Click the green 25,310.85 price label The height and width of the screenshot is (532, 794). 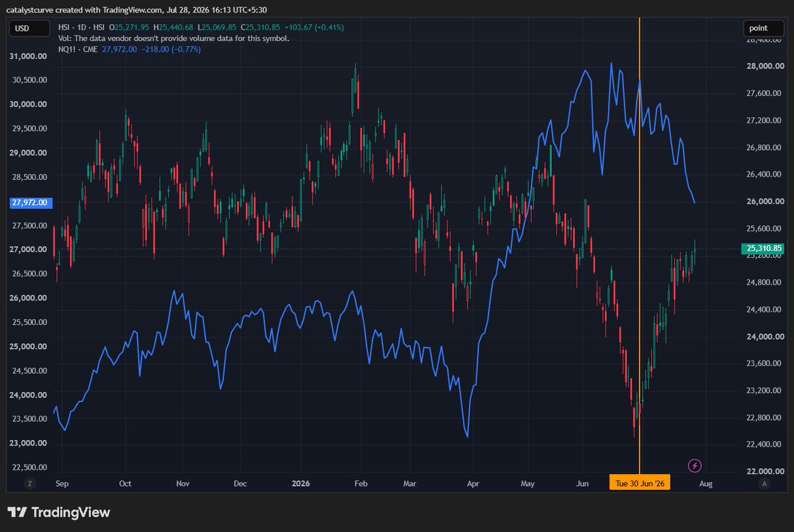coord(764,248)
